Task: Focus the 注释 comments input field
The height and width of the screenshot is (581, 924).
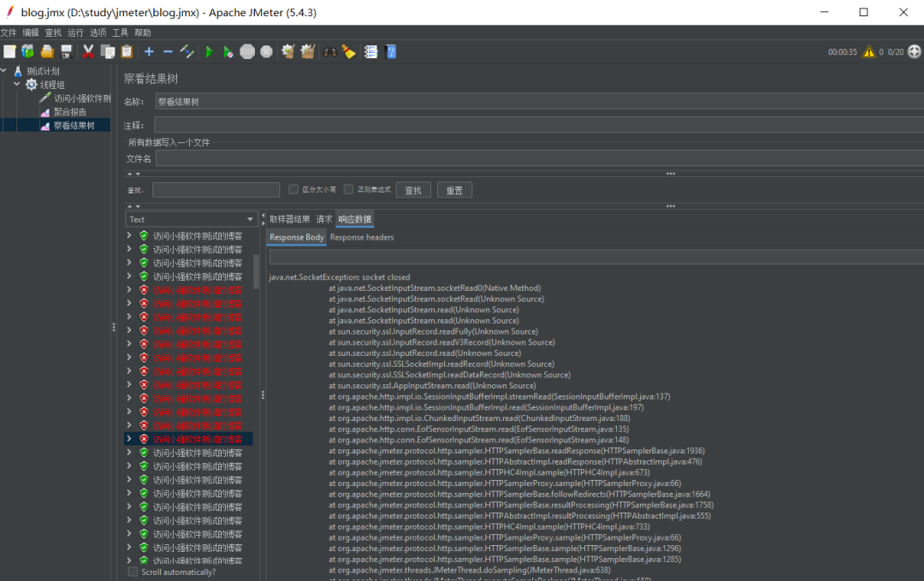Action: coord(539,125)
